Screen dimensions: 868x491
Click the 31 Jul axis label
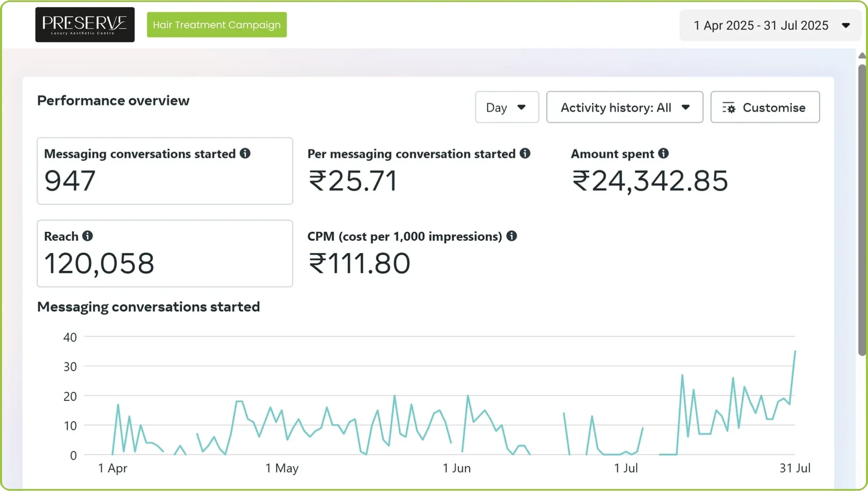[795, 468]
